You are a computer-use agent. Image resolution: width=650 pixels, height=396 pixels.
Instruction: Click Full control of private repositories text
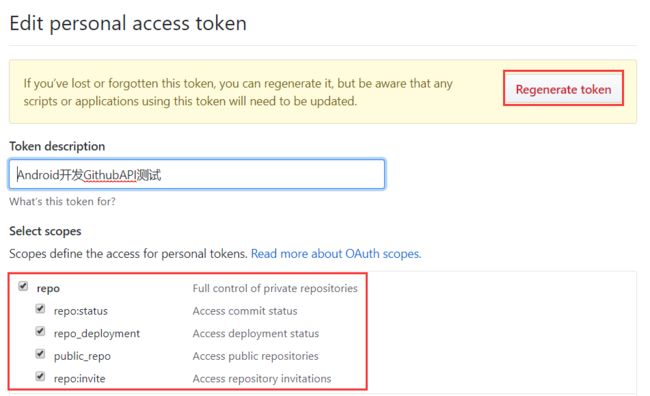tap(275, 288)
